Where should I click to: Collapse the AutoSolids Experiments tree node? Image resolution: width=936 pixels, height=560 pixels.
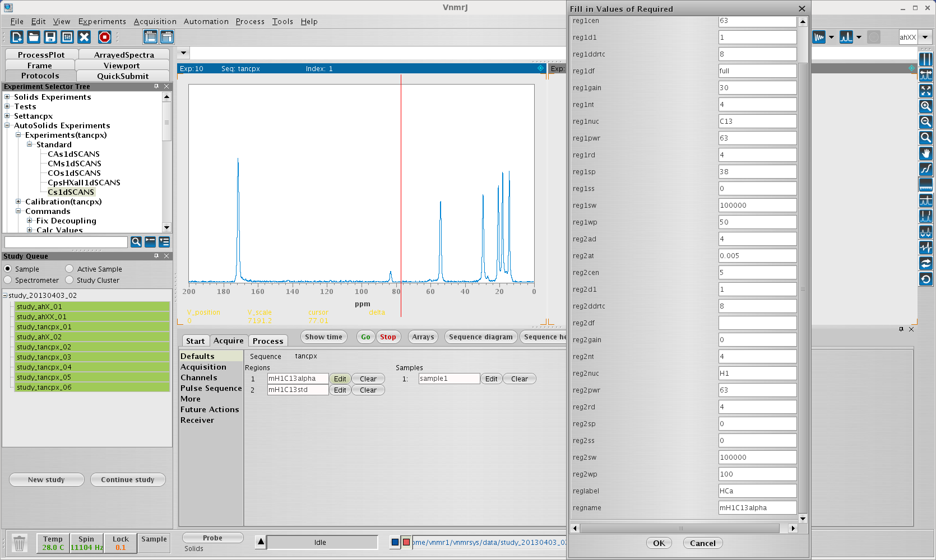pos(7,125)
